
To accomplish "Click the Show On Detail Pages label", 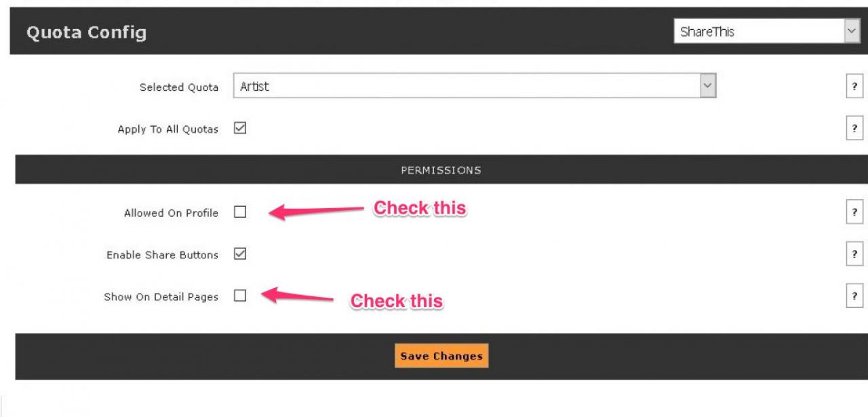I will pos(161,297).
